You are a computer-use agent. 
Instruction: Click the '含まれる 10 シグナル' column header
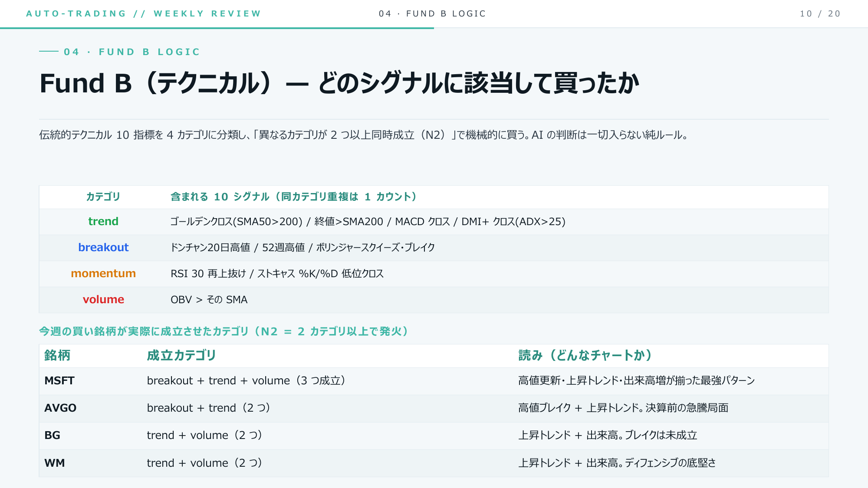pyautogui.click(x=294, y=197)
